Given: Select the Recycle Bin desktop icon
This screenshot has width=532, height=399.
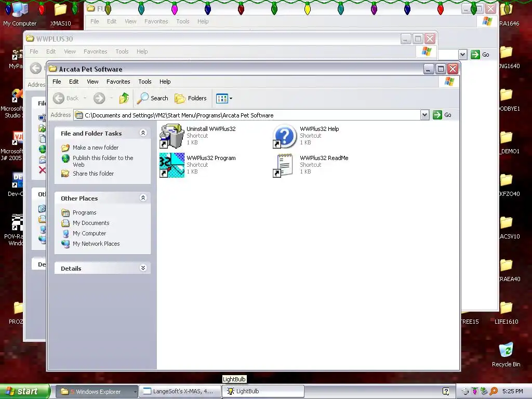Looking at the screenshot, I should 506,354.
